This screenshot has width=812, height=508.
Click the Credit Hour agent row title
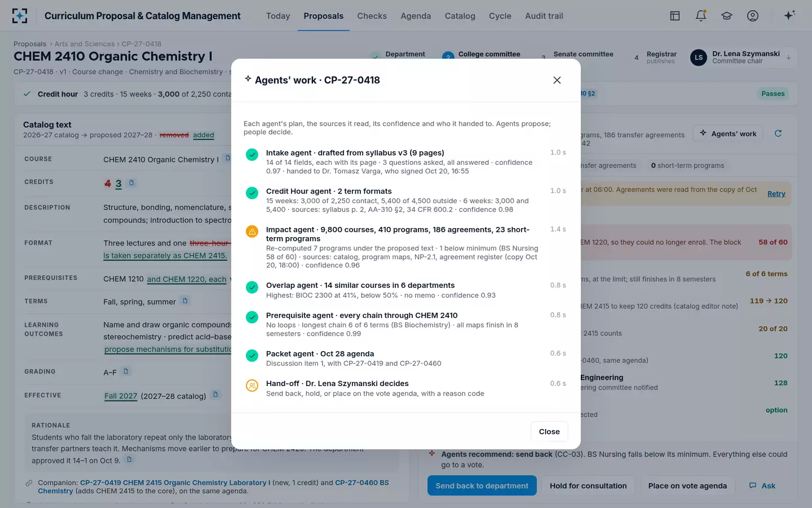329,191
